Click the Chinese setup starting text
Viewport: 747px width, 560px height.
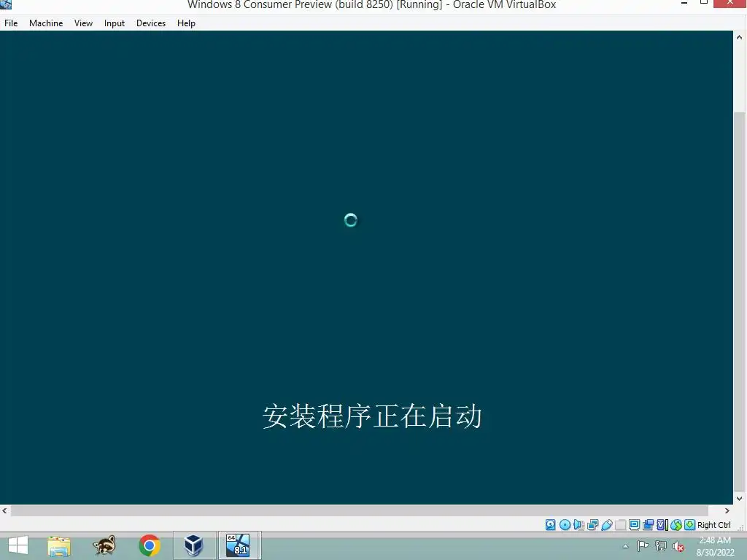(372, 416)
